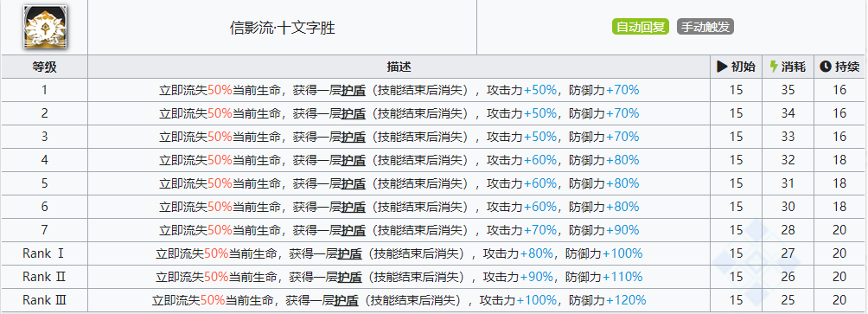
Task: Click consumption value 34
Action: coord(788,113)
